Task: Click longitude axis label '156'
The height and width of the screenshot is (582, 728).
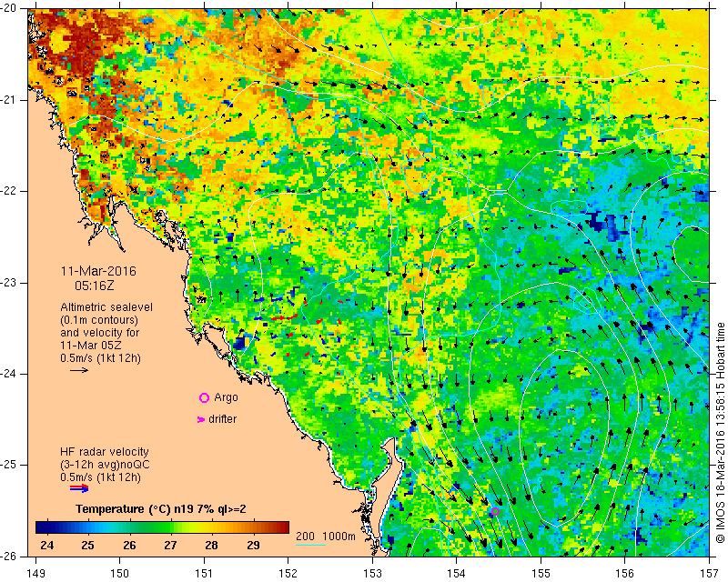Action: [625, 574]
